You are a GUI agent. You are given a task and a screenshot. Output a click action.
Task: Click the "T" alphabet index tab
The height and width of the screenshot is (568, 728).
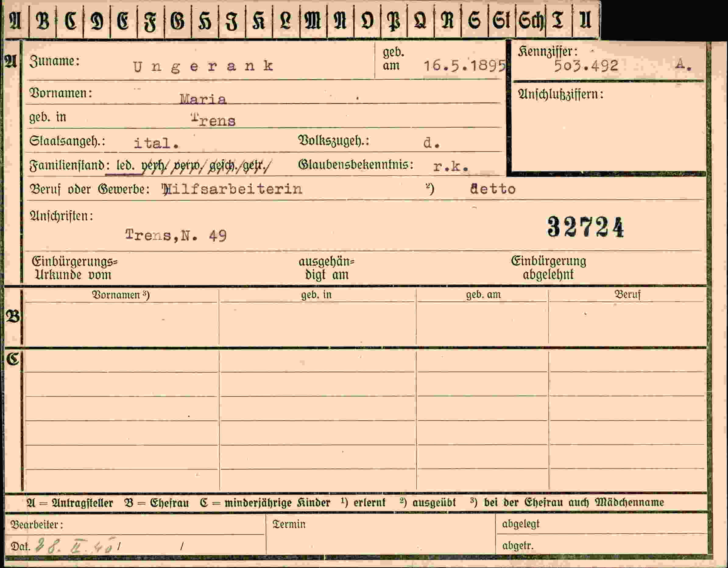coord(558,21)
